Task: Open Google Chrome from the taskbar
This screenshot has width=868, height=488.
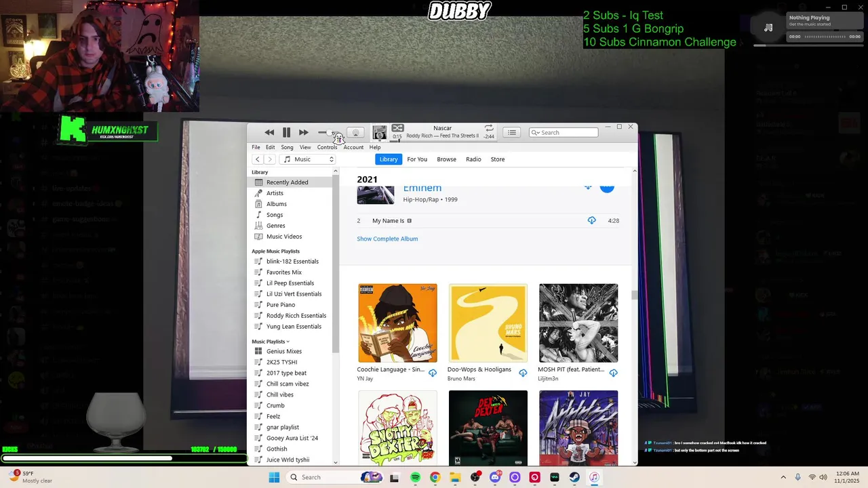Action: (435, 477)
